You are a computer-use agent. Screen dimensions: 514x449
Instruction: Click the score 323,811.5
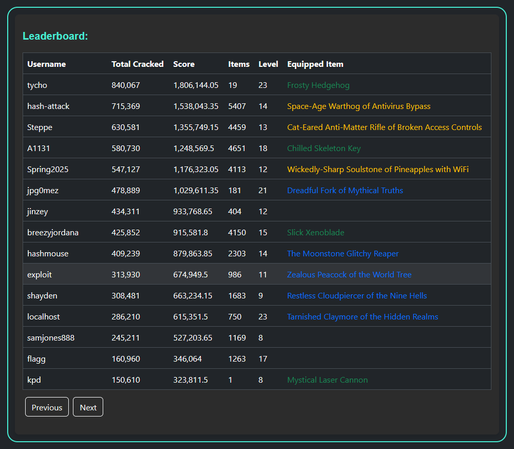[x=190, y=380]
